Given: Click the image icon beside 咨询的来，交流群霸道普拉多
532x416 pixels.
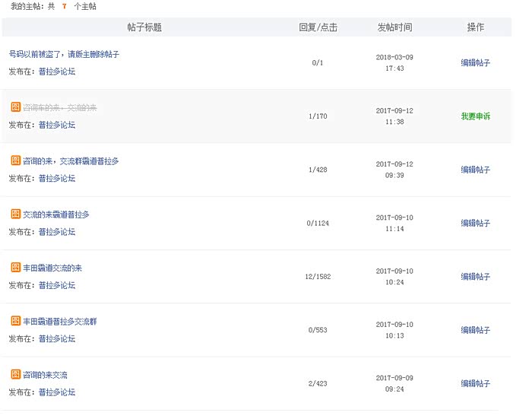Looking at the screenshot, I should tap(15, 161).
